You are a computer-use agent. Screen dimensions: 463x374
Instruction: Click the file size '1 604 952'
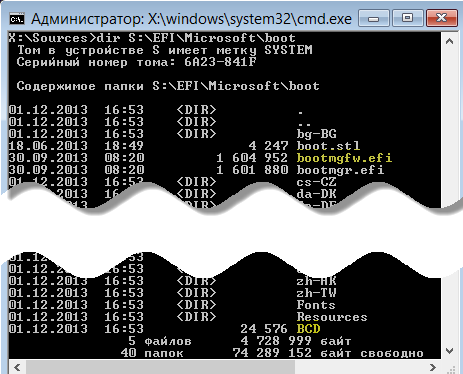(x=252, y=158)
